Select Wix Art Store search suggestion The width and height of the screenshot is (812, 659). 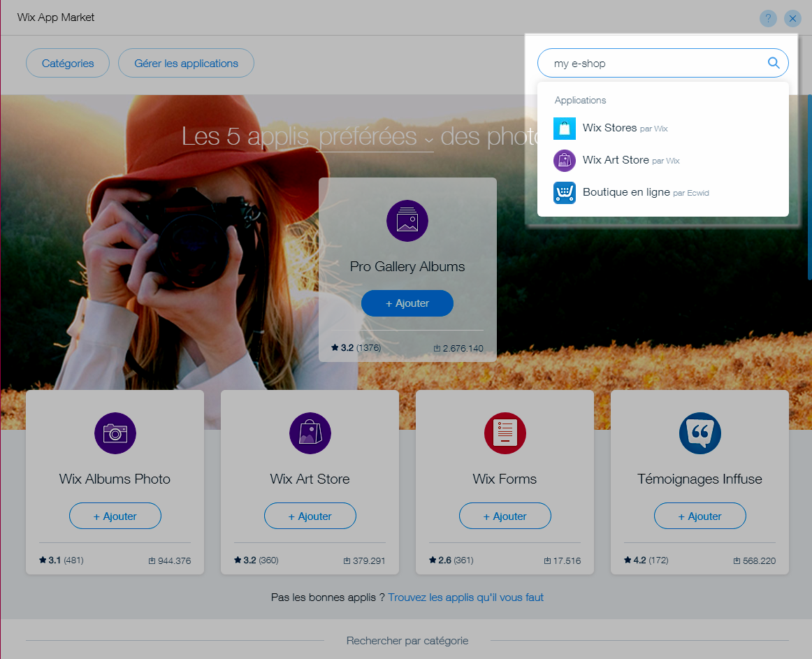pyautogui.click(x=616, y=160)
